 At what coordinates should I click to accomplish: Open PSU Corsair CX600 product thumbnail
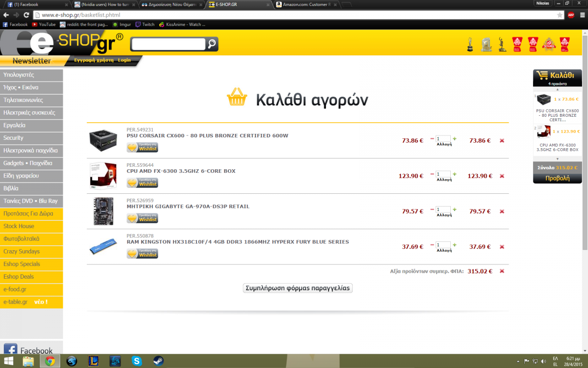103,141
